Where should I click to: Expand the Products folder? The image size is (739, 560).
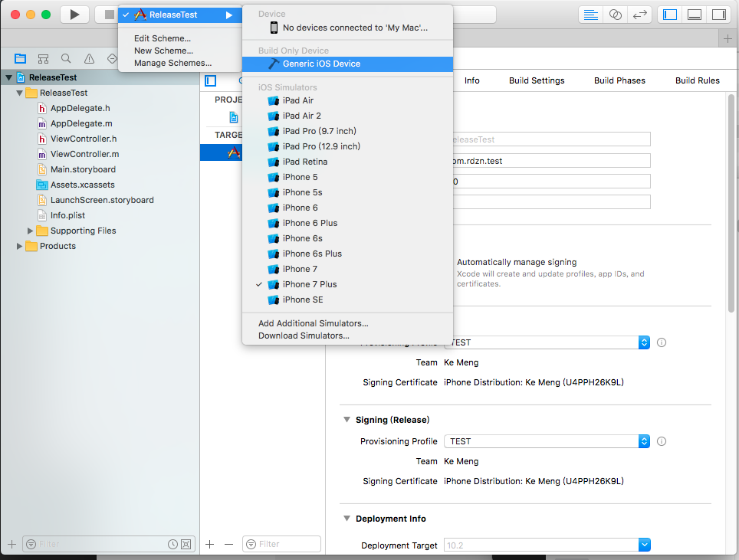tap(19, 246)
